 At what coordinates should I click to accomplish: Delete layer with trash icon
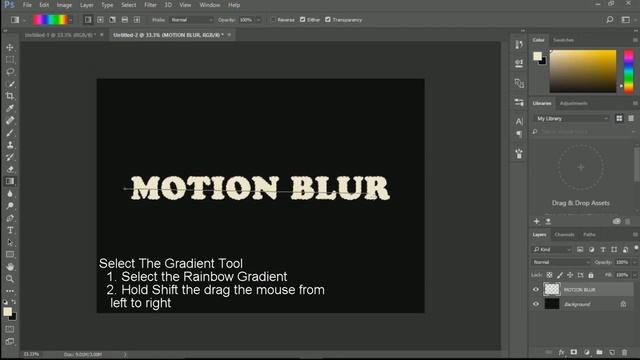tap(624, 352)
